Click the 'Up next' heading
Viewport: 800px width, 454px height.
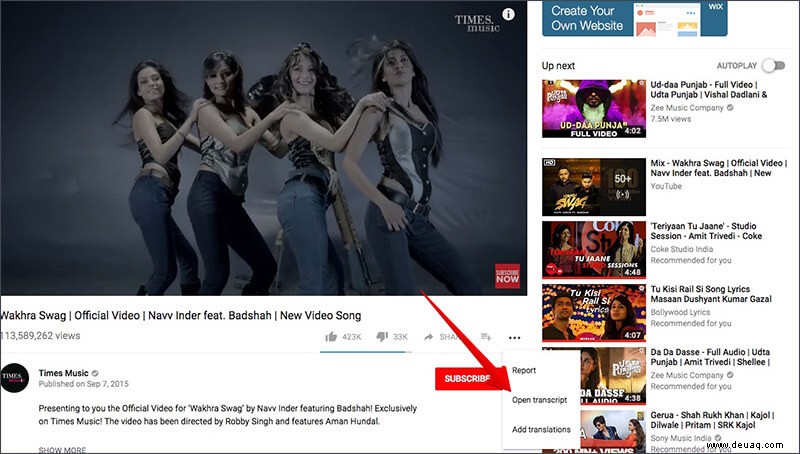[x=558, y=66]
